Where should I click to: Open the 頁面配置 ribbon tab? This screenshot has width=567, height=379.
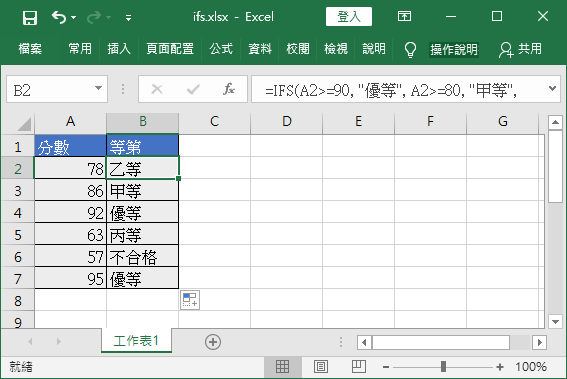point(170,48)
